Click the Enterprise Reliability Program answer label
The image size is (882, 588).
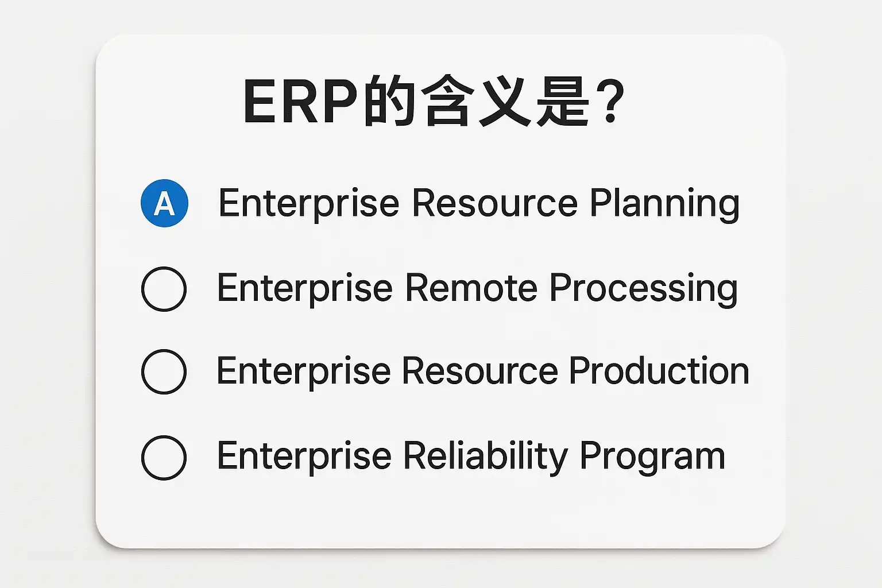471,457
